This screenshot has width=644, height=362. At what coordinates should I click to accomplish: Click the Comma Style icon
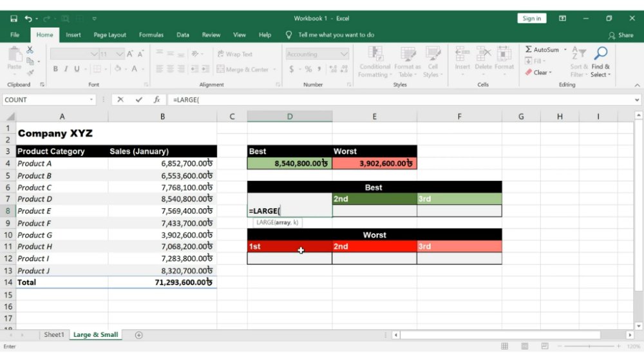tap(319, 69)
